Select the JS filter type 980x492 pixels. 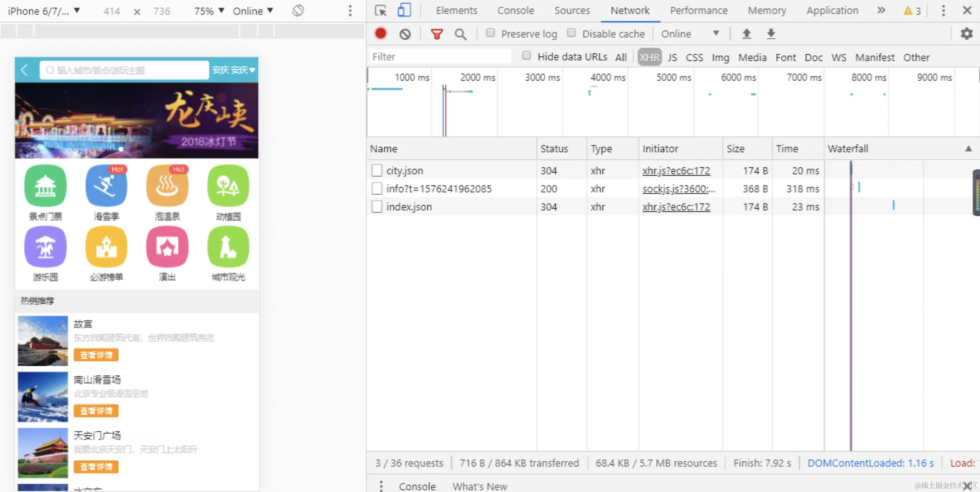coord(672,57)
